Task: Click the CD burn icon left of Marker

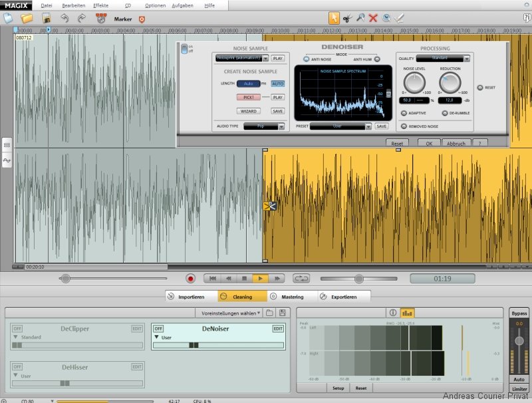Action: tap(101, 18)
